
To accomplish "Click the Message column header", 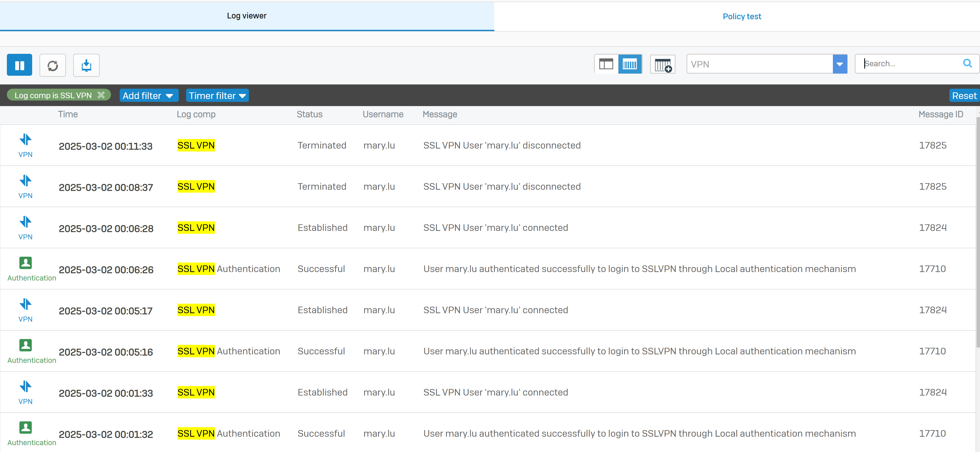I will pyautogui.click(x=440, y=114).
